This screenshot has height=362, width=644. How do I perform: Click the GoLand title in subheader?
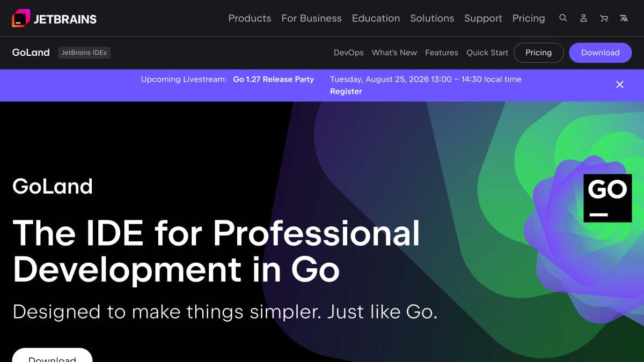pos(31,53)
